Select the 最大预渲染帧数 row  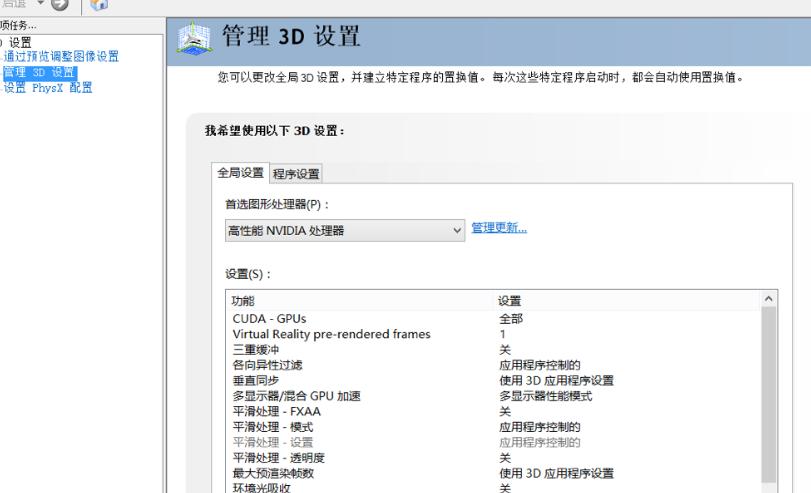click(x=493, y=473)
